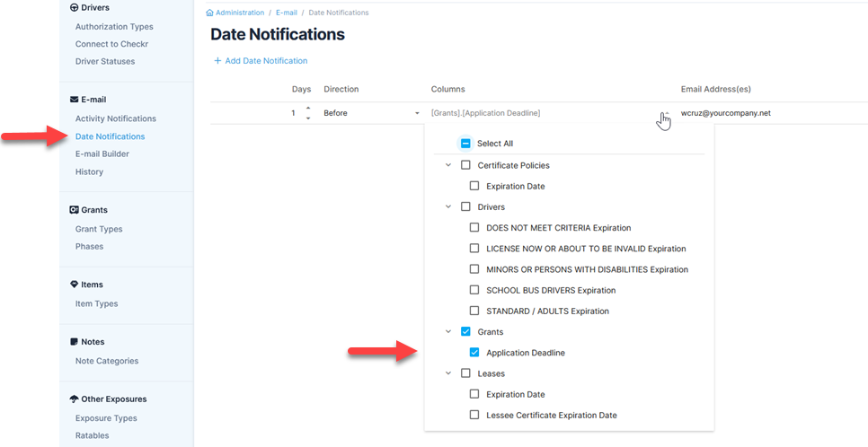868x447 pixels.
Task: Open Activity Notifications in the sidebar
Action: (115, 118)
